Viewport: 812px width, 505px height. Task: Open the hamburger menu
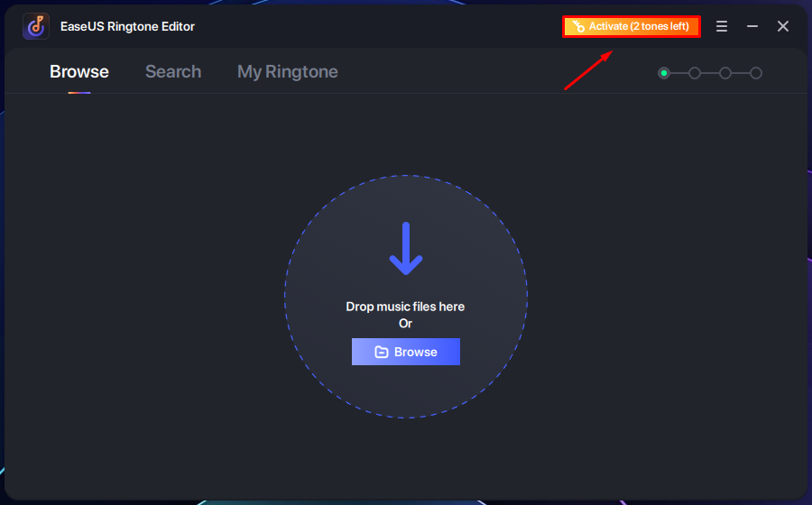tap(722, 27)
